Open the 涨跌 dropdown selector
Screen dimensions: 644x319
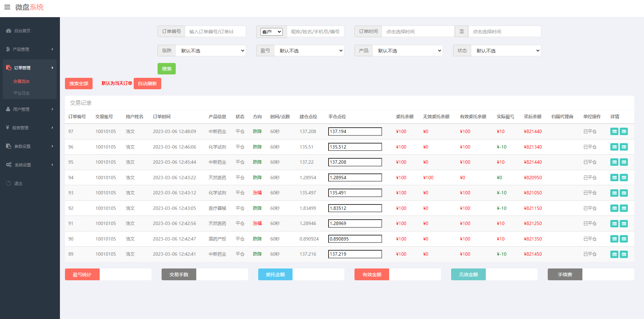[x=211, y=51]
